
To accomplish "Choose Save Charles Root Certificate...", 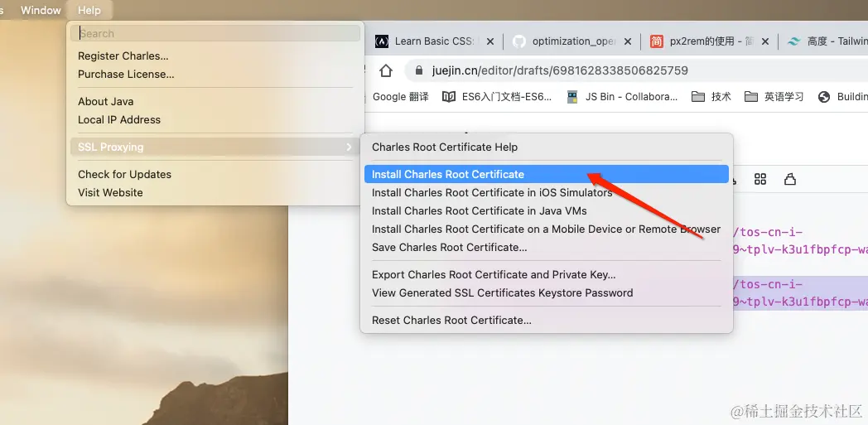I will pyautogui.click(x=449, y=248).
